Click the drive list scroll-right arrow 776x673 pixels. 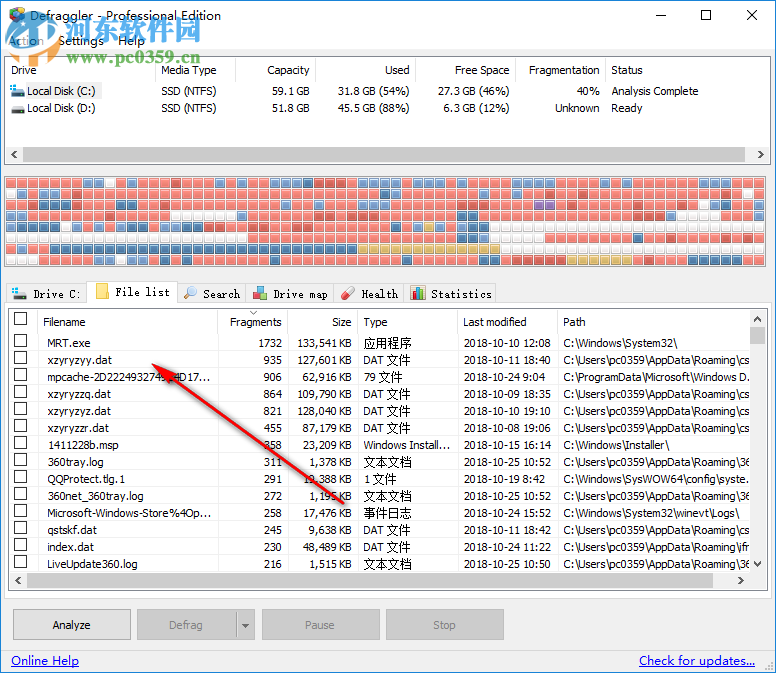click(761, 154)
